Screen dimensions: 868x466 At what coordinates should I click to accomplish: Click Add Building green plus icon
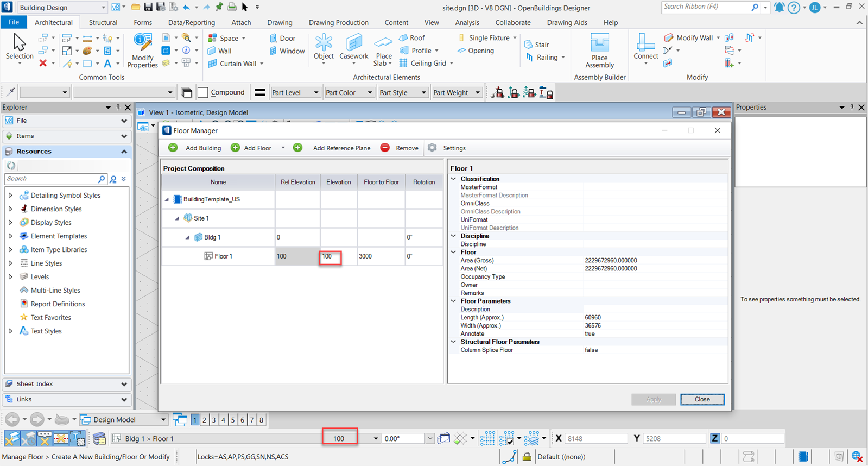[x=173, y=148]
